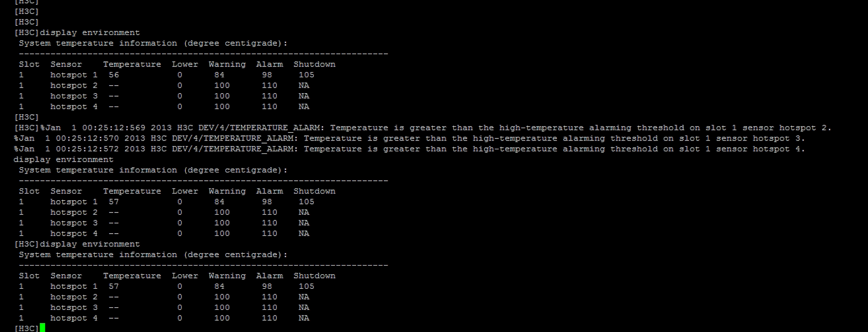This screenshot has width=868, height=332.
Task: Click the Warning header in the second table
Action: click(x=227, y=191)
